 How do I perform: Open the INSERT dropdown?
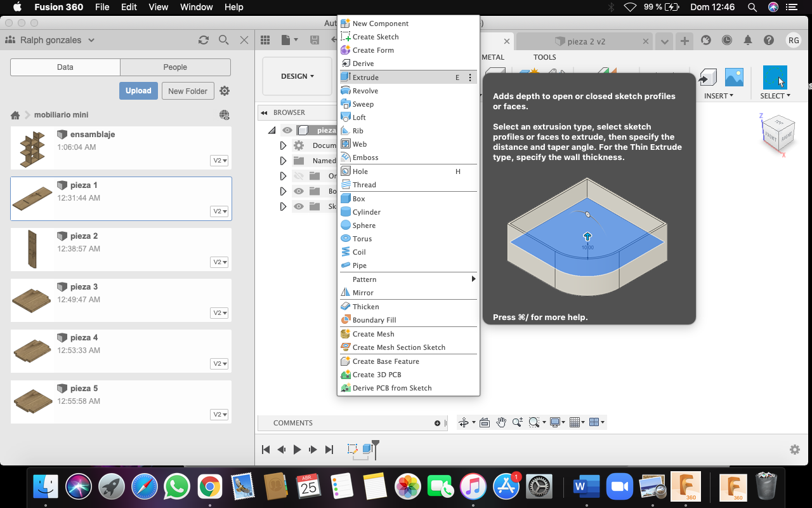pos(719,96)
